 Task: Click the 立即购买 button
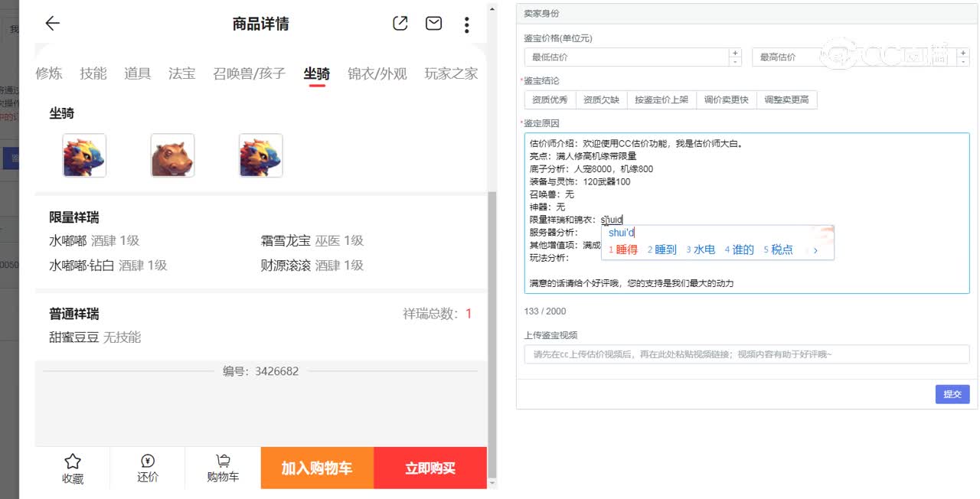(430, 468)
